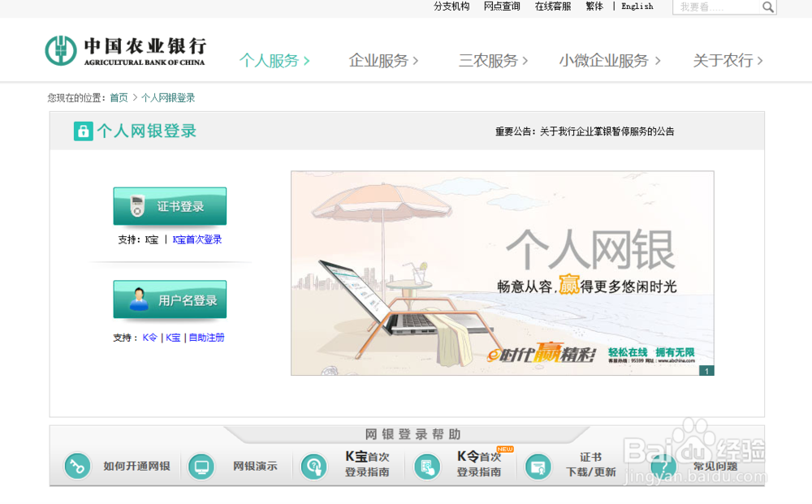Click the 证书下载/更新 icon
The width and height of the screenshot is (812, 504).
coord(537,466)
